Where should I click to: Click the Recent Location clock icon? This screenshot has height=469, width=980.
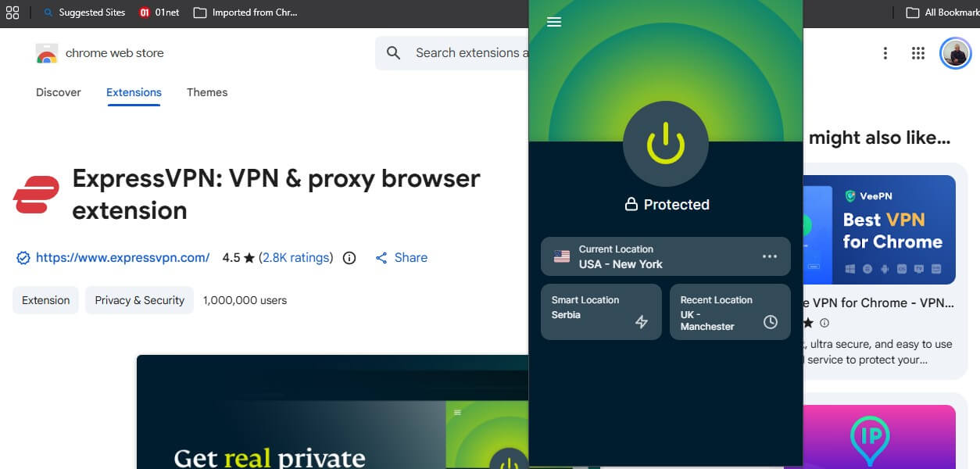coord(771,322)
